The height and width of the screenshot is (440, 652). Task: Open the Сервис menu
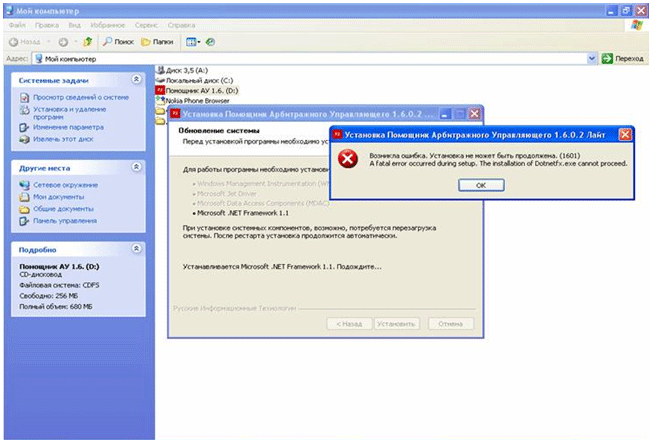coord(146,25)
